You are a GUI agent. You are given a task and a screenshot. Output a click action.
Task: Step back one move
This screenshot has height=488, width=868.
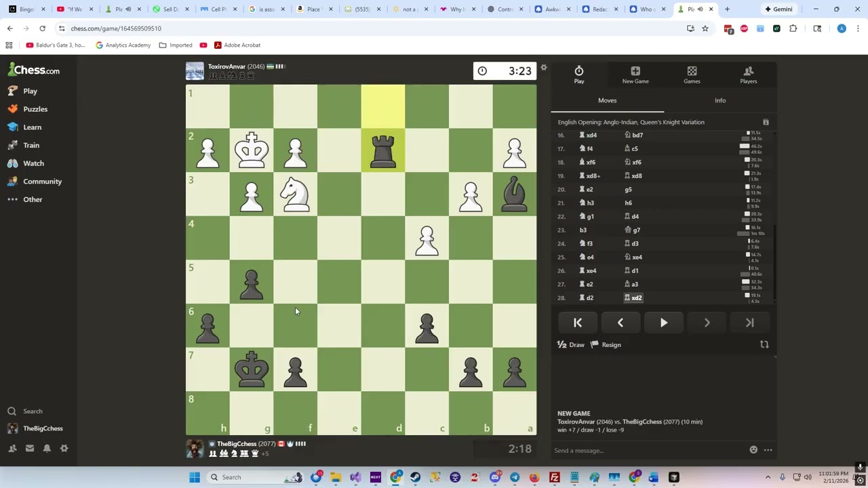(620, 323)
